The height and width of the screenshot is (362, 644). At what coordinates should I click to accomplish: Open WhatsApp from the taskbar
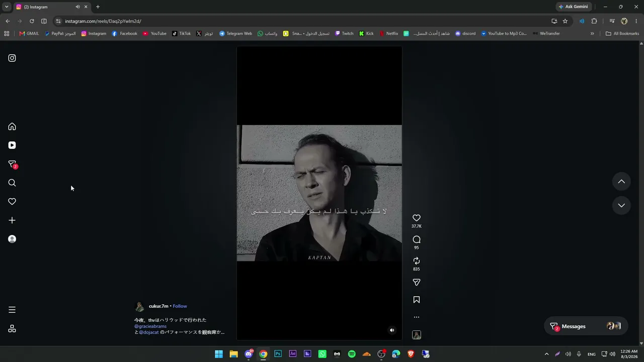323,354
